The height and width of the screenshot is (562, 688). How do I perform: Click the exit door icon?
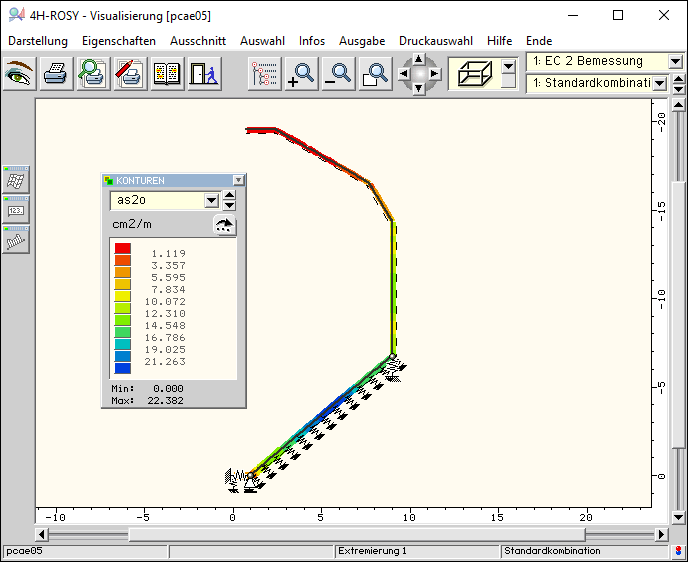pos(203,74)
